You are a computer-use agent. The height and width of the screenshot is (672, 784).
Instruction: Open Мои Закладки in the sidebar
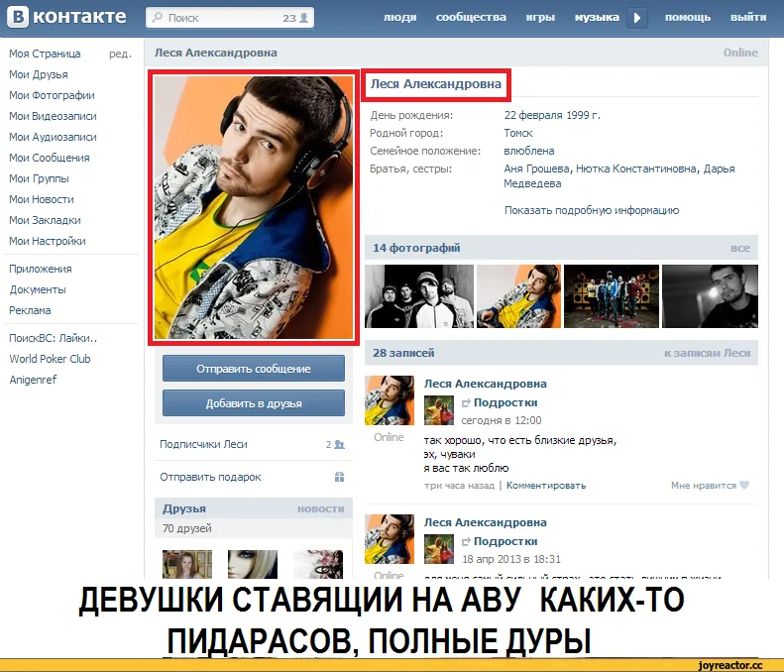tap(45, 220)
